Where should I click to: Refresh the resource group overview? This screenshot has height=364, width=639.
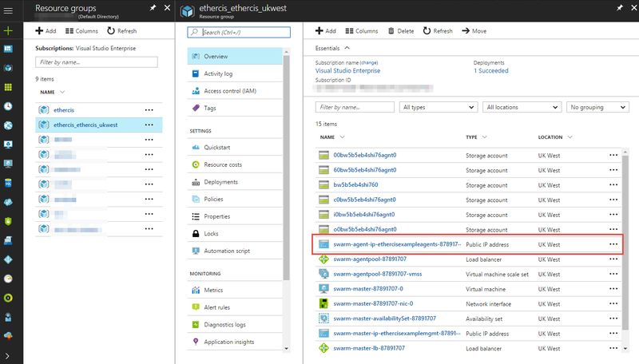coord(438,31)
